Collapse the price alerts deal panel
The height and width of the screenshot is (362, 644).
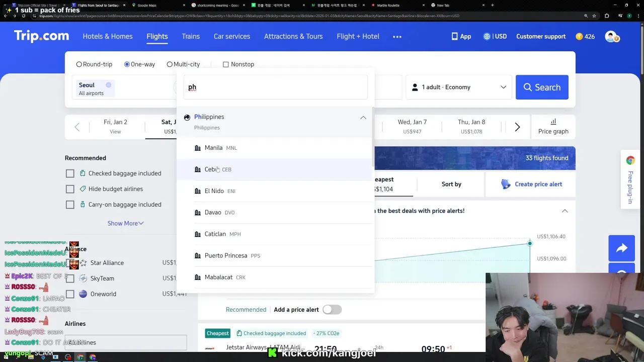pos(565,211)
